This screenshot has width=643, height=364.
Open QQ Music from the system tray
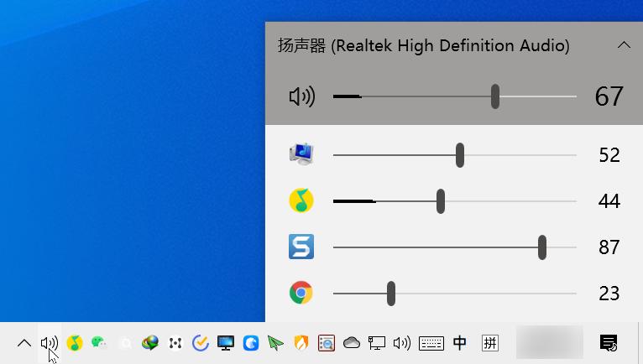(x=75, y=343)
